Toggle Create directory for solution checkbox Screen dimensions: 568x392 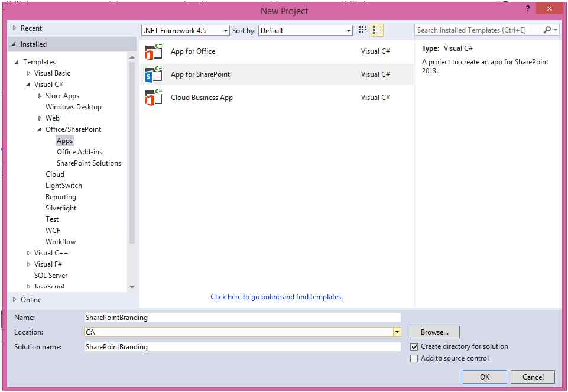414,346
